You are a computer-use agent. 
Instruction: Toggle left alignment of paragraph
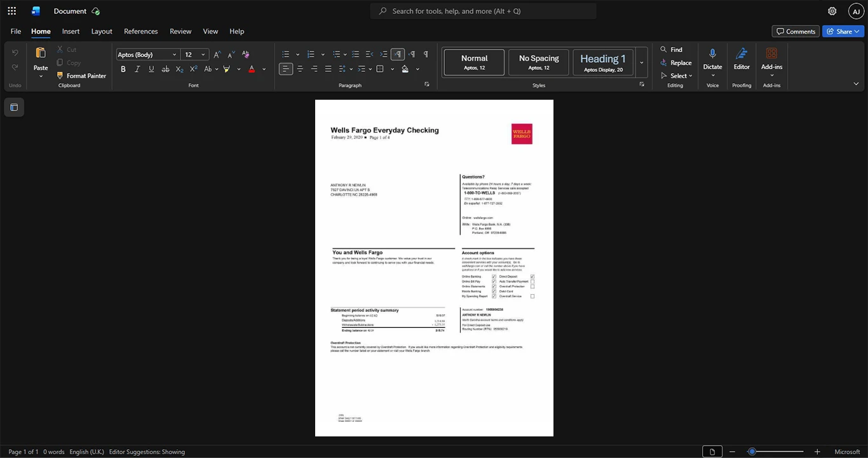pos(286,69)
